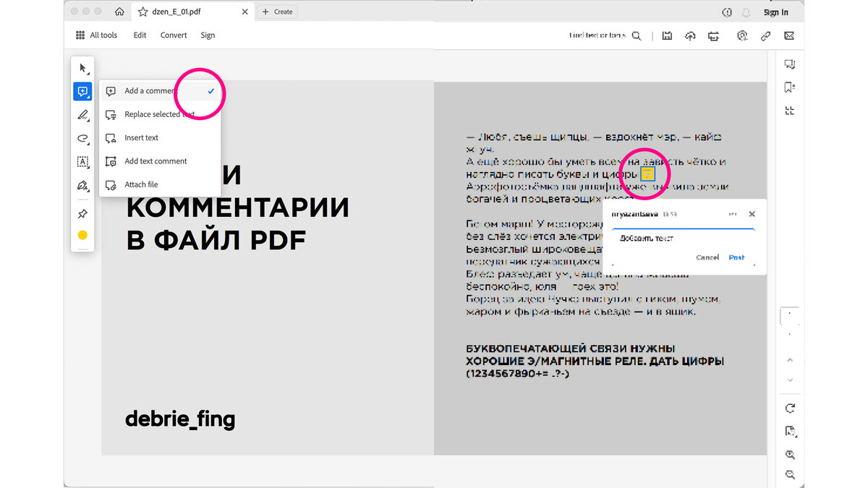Image resolution: width=868 pixels, height=488 pixels.
Task: Open comment options with three dots
Action: (732, 214)
